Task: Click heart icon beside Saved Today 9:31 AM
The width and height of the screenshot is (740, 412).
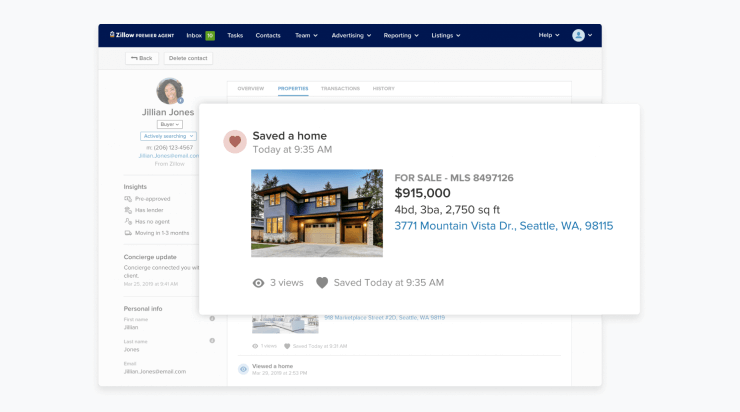Action: tap(287, 346)
